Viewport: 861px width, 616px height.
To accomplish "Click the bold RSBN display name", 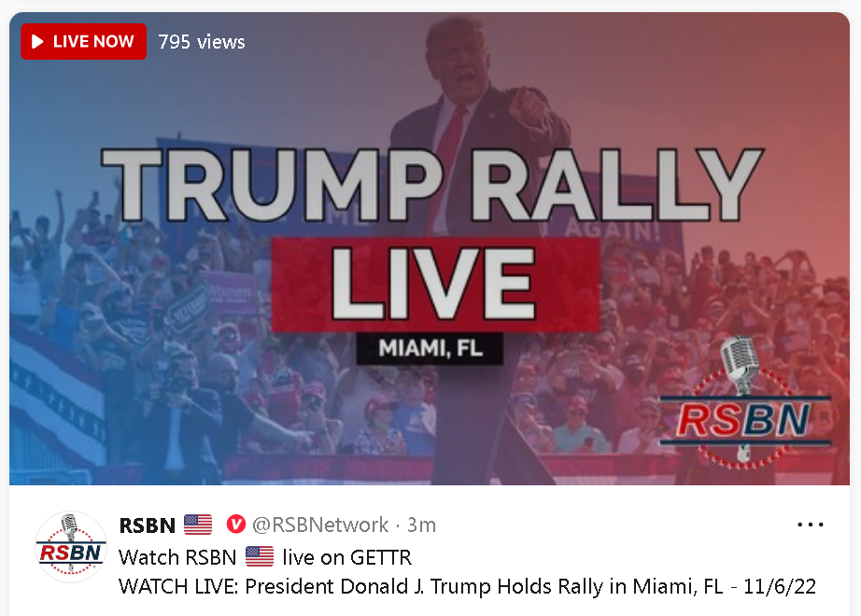I will (148, 525).
